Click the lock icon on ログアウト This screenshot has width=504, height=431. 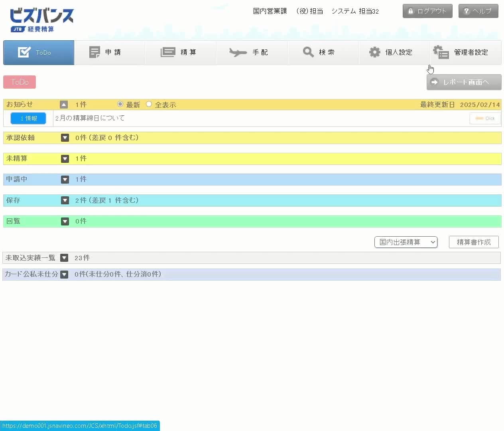(410, 11)
